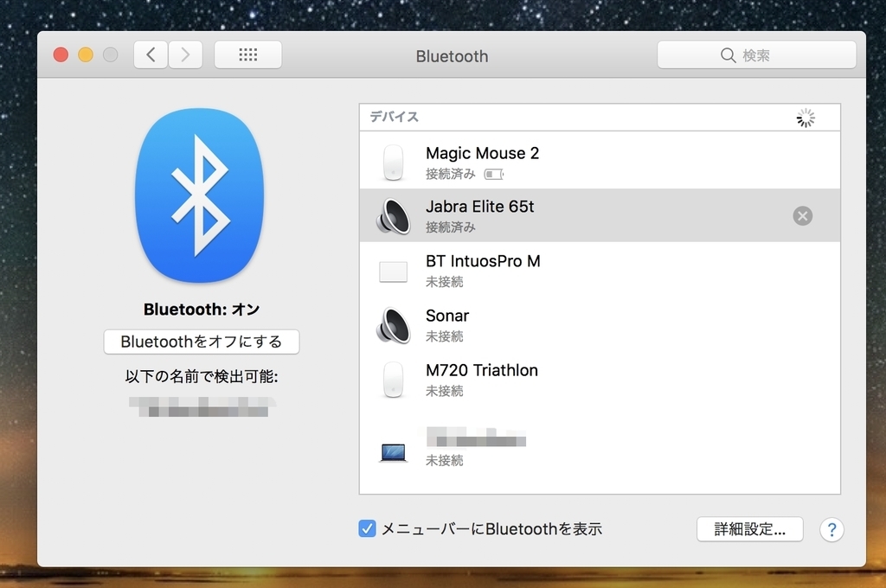Viewport: 886px width, 588px height.
Task: Click the Jabra Elite 65t speaker icon
Action: click(x=394, y=216)
